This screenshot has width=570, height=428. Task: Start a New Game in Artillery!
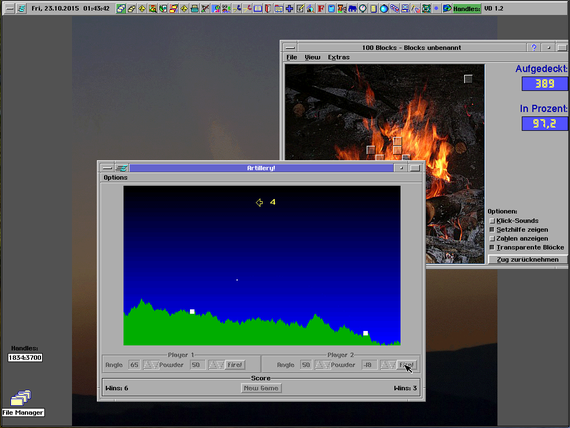pyautogui.click(x=261, y=388)
